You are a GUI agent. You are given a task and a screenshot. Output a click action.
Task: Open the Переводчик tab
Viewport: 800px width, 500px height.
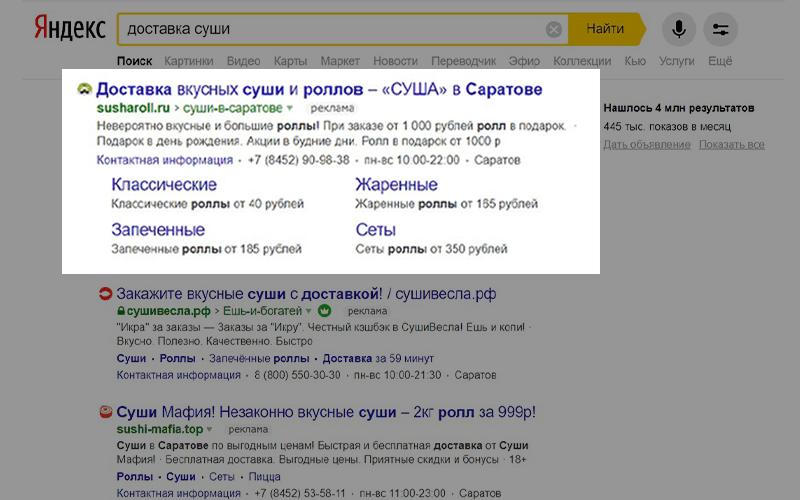coord(463,61)
